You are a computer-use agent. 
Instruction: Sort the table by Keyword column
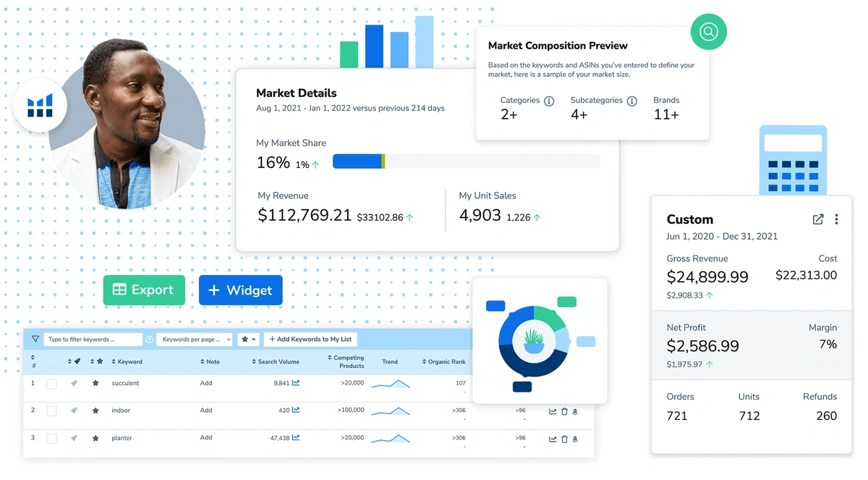point(127,361)
